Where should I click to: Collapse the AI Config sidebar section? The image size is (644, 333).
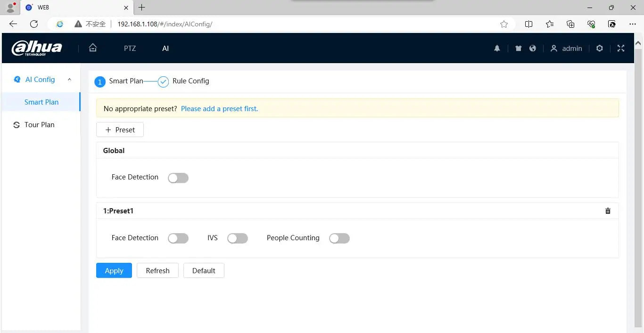point(69,80)
